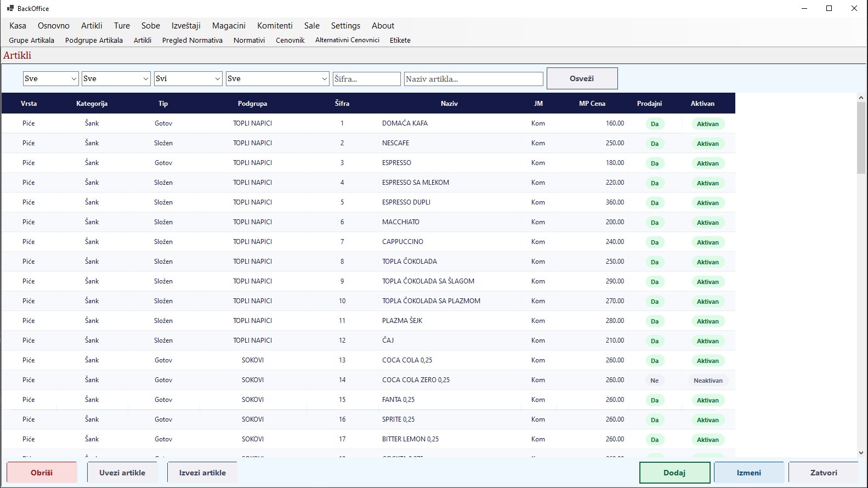Click Izvezi artikle export button
This screenshot has width=868, height=488.
point(202,473)
